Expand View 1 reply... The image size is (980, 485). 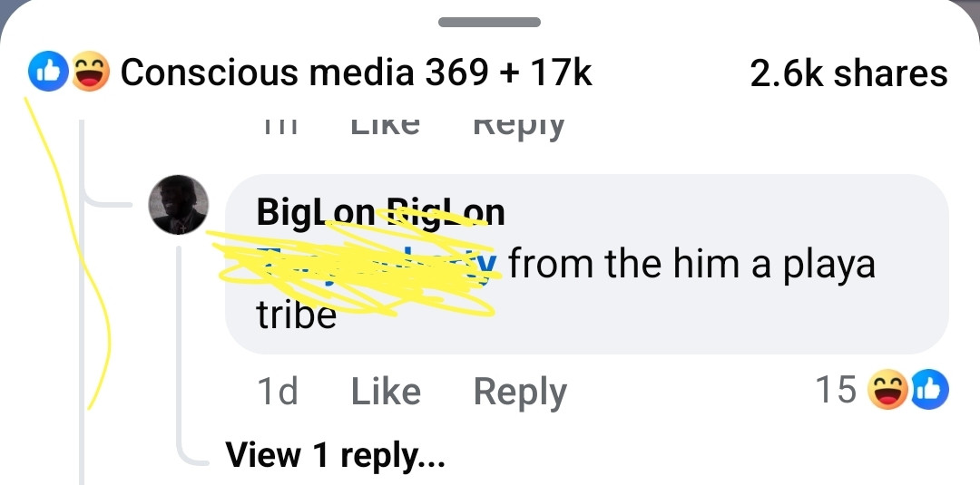[x=335, y=454]
